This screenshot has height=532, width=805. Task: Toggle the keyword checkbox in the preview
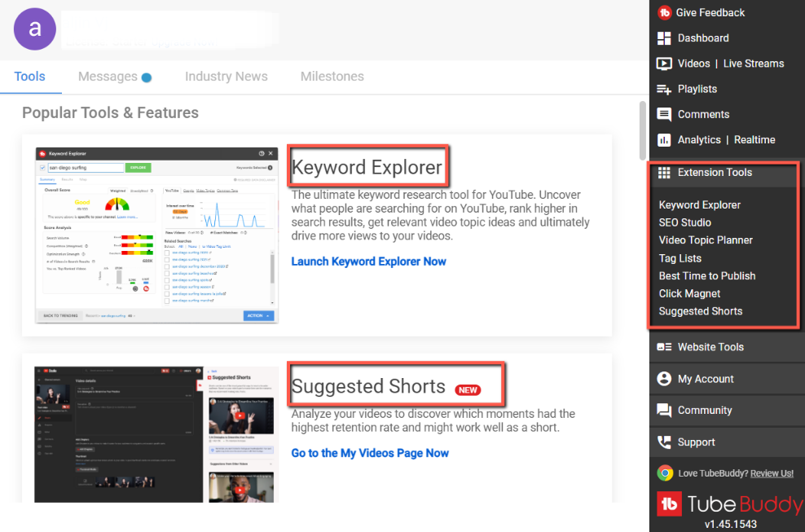tap(42, 167)
